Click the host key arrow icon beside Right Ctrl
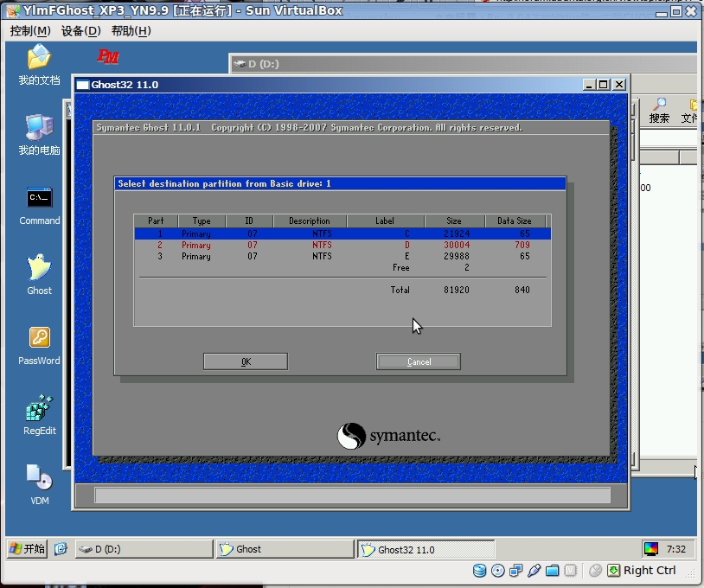This screenshot has height=588, width=704. click(613, 571)
